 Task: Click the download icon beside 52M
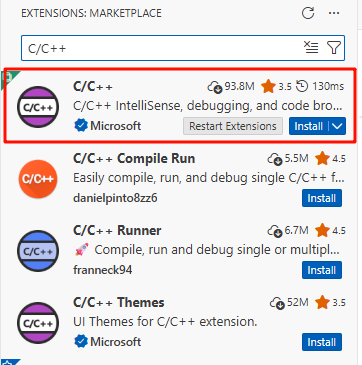tap(277, 303)
